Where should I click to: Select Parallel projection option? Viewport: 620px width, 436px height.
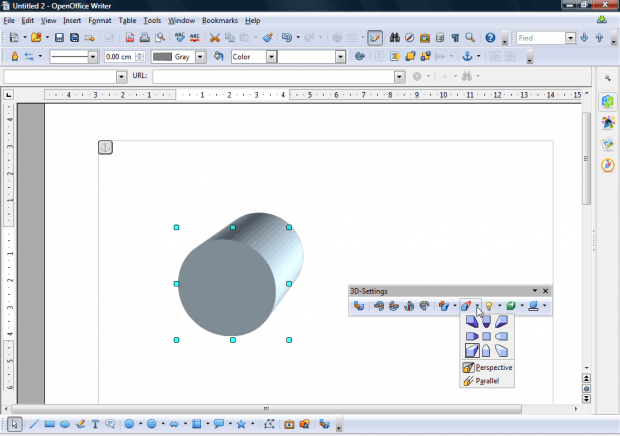point(487,382)
